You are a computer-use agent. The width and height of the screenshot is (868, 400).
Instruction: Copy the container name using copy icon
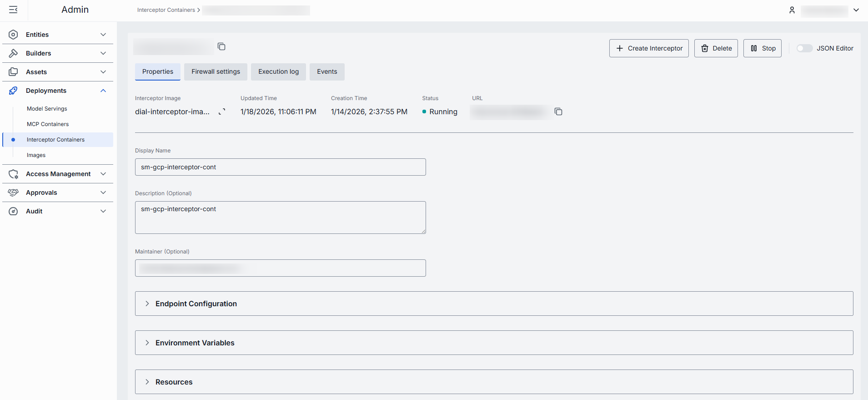[x=221, y=46]
